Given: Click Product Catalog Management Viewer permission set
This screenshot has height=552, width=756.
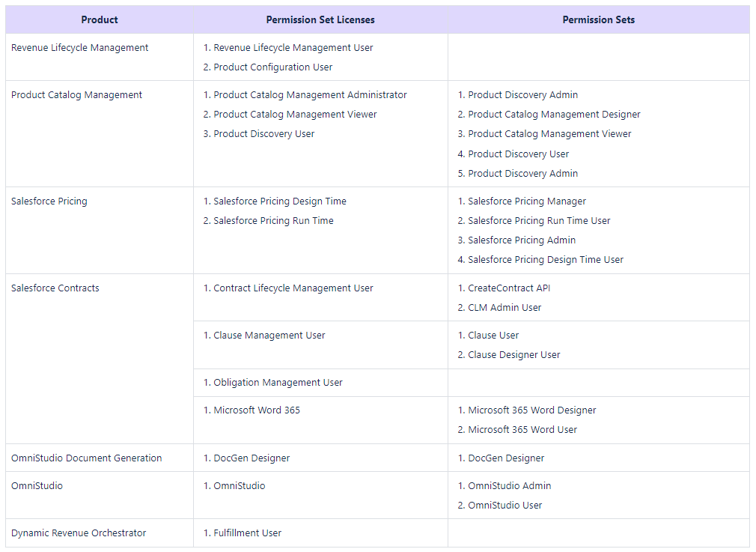Looking at the screenshot, I should pos(549,133).
